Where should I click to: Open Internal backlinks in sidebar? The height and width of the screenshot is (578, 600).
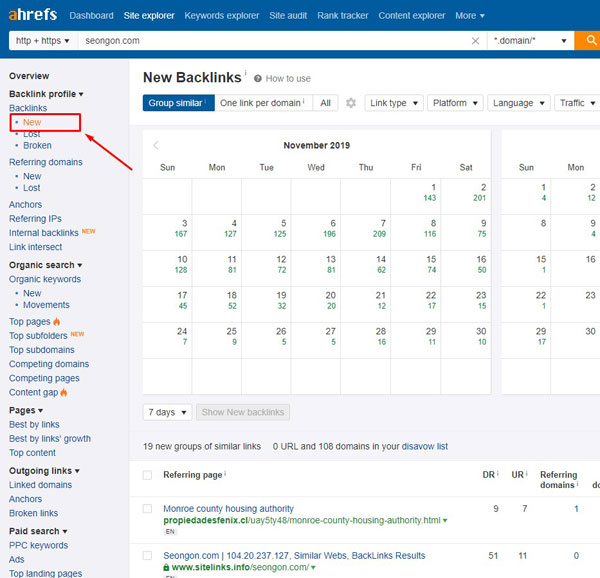(44, 233)
